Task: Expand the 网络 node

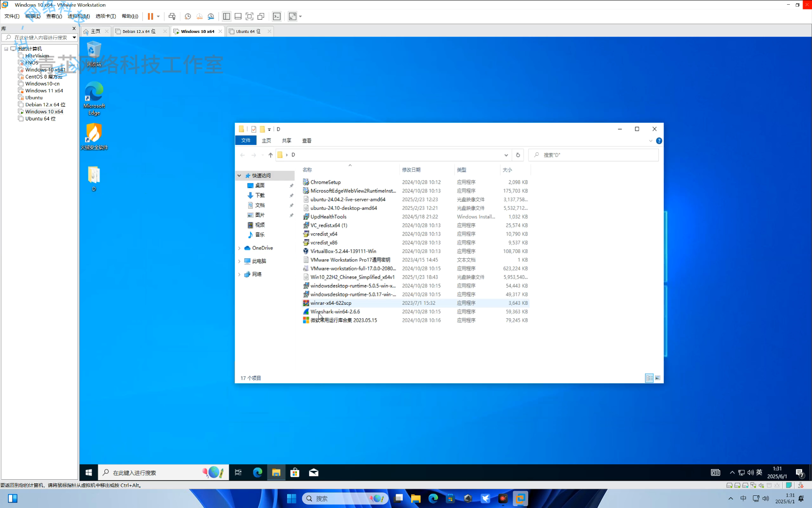Action: click(239, 274)
